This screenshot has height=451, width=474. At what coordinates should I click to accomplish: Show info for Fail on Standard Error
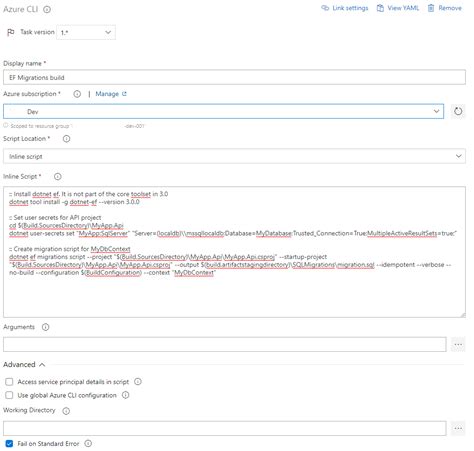click(88, 443)
